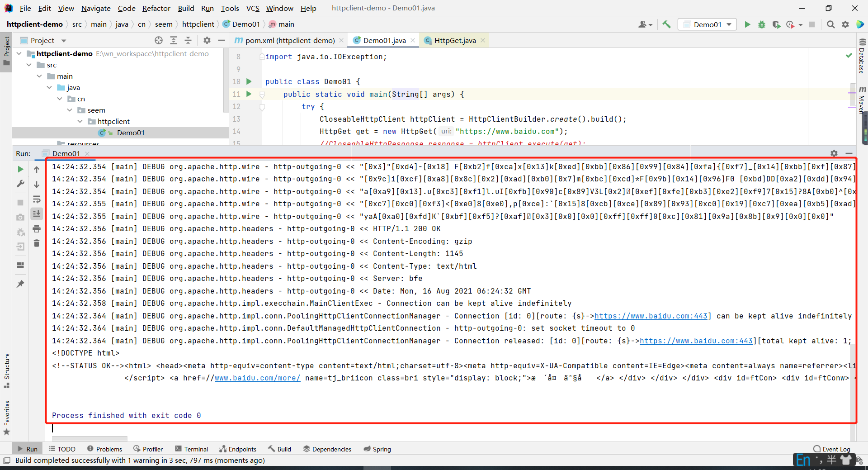Open IDE settings gear in top toolbar
The height and width of the screenshot is (470, 868).
click(x=845, y=24)
